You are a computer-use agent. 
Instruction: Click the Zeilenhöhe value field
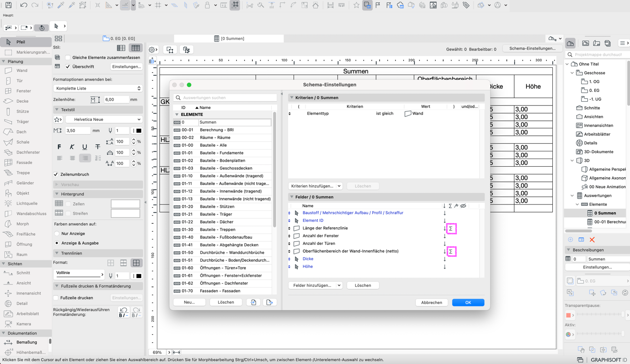pos(116,100)
